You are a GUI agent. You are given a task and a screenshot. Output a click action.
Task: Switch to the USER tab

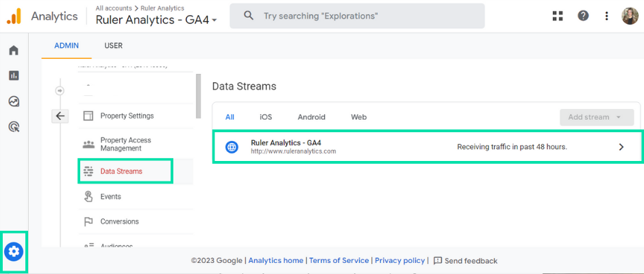coord(113,46)
